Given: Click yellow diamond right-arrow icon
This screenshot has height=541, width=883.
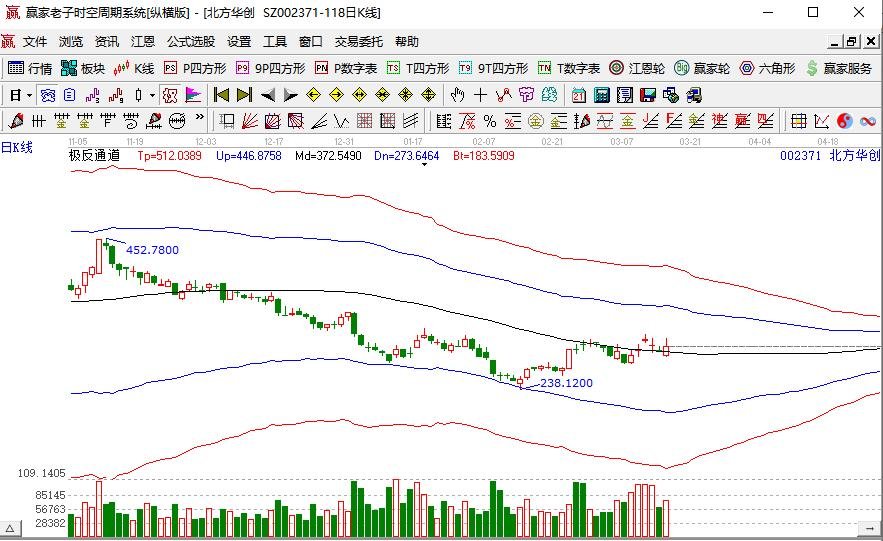Looking at the screenshot, I should tap(337, 95).
